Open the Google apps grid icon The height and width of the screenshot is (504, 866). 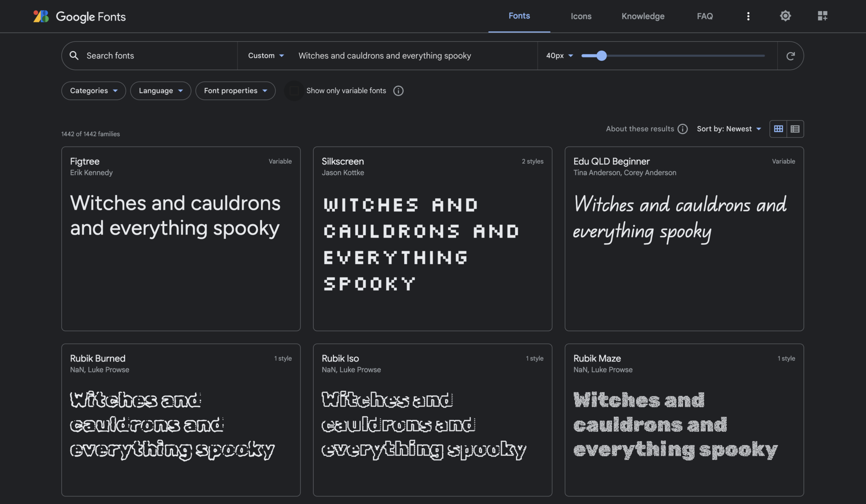pos(822,16)
